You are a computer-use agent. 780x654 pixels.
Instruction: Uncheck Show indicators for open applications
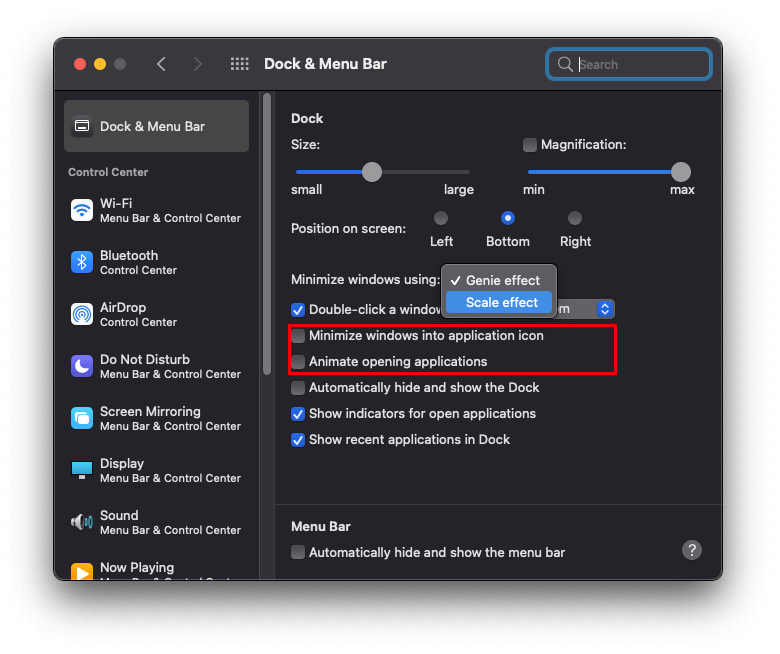pos(297,414)
